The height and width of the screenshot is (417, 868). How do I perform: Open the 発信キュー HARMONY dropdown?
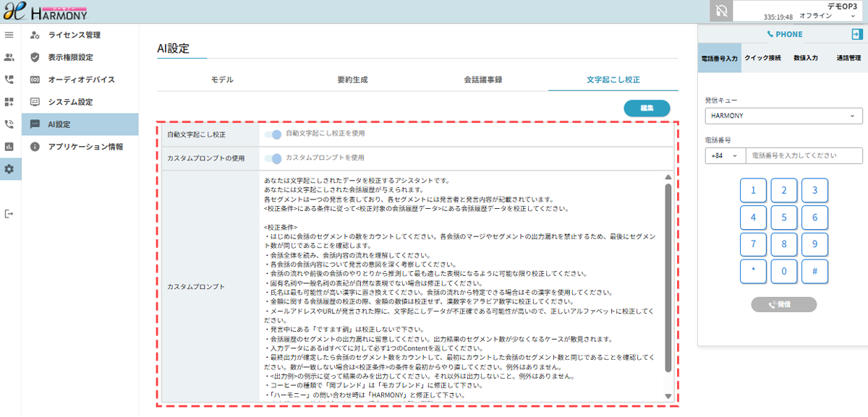[x=783, y=116]
